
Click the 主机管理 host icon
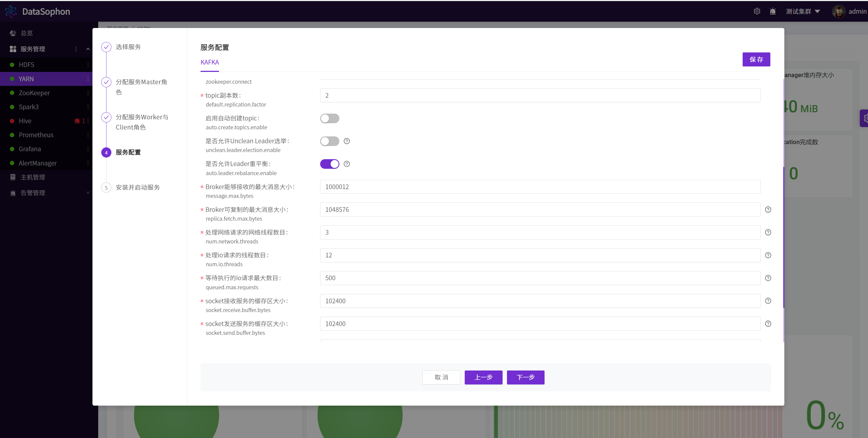coord(13,177)
